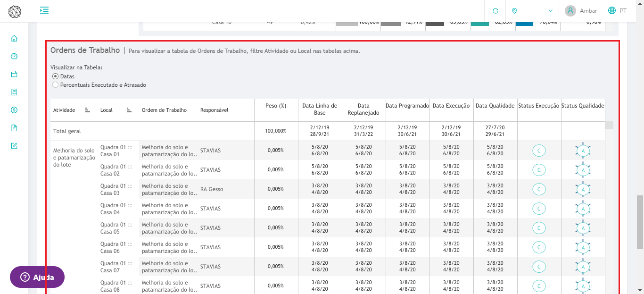Click quality status A icon for Casa 07
The width and height of the screenshot is (644, 294).
click(583, 267)
